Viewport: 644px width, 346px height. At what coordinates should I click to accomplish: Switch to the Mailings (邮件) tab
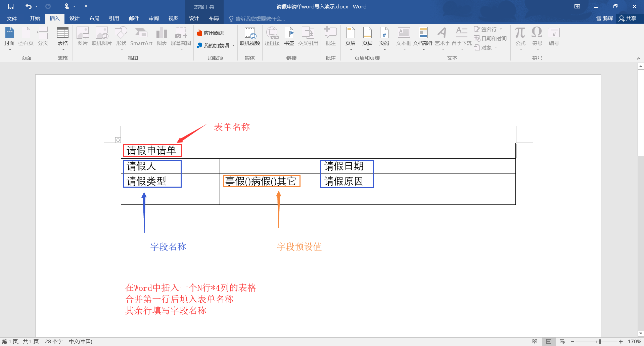134,18
